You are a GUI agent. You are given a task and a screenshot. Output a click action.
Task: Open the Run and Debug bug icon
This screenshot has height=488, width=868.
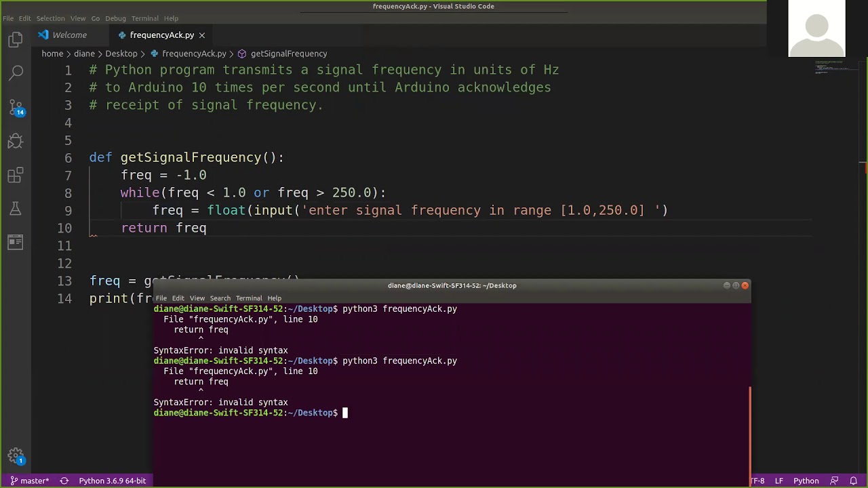(16, 141)
